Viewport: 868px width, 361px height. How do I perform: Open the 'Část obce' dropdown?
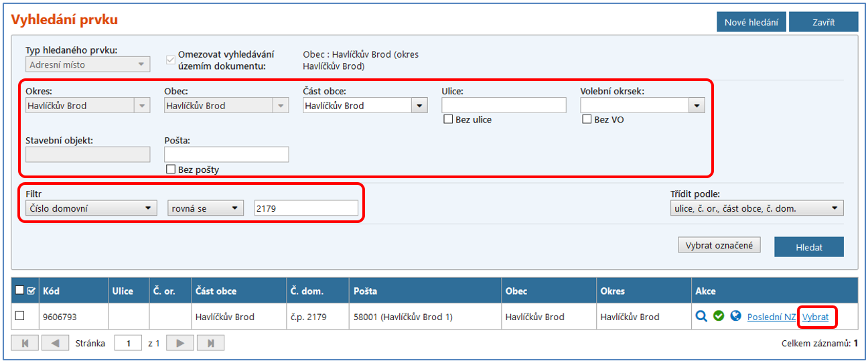tap(419, 106)
